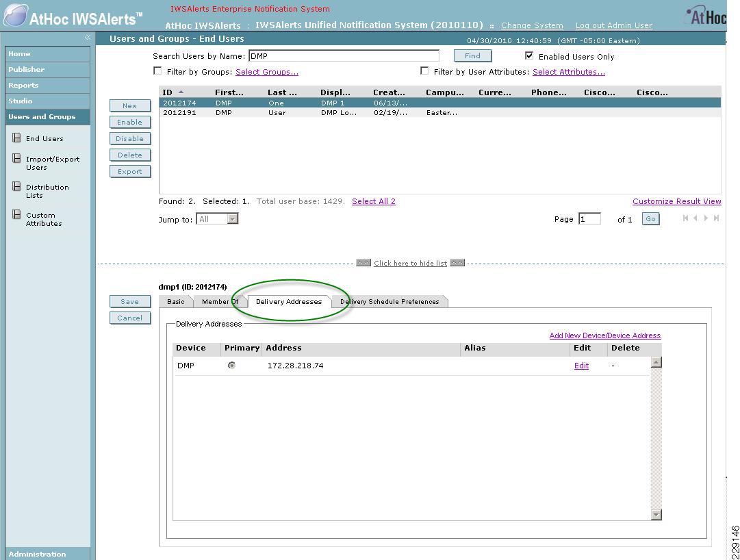Collapse the sidebar with the double-chevron icon
The height and width of the screenshot is (560, 740).
88,38
